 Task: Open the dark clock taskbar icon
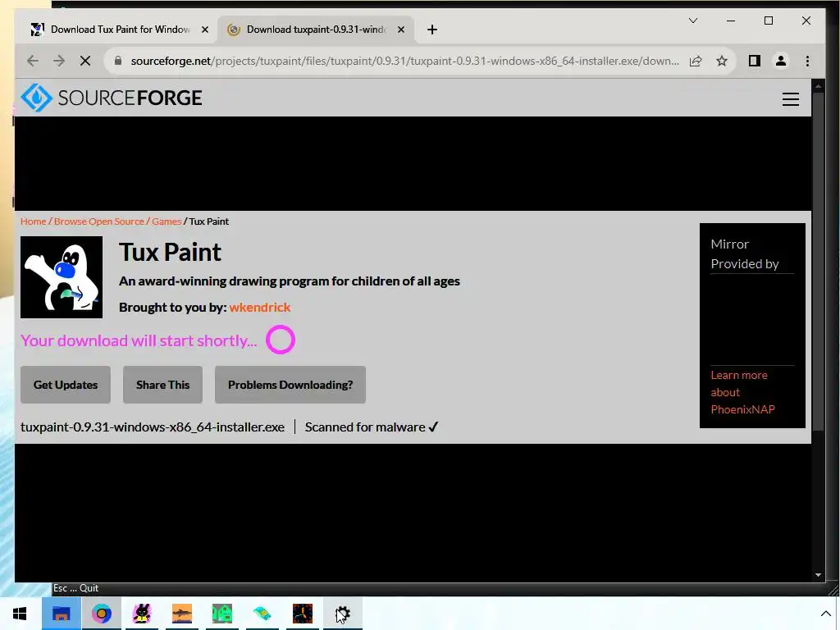pyautogui.click(x=302, y=614)
